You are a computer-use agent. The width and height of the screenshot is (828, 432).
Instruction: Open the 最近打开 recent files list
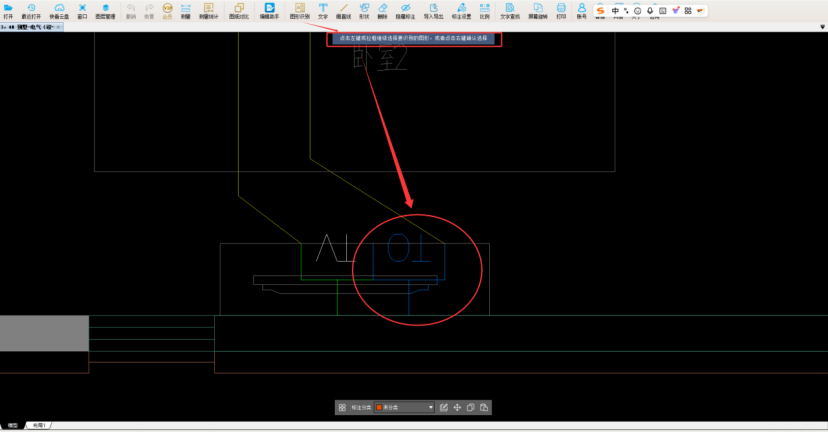[x=31, y=10]
